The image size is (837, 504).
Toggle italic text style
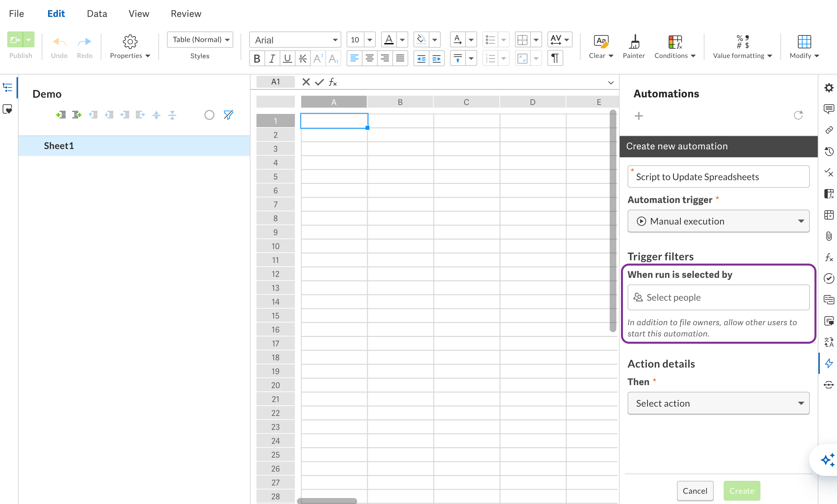[272, 59]
